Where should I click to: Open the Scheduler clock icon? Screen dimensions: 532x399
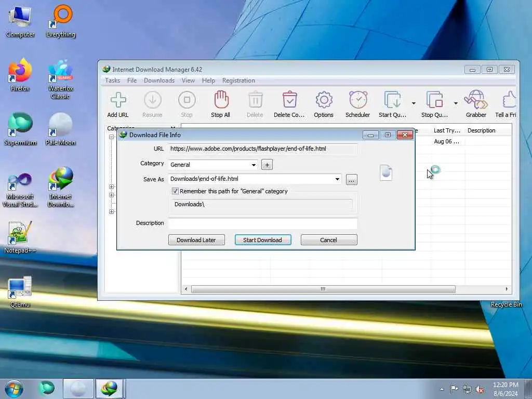click(x=358, y=104)
